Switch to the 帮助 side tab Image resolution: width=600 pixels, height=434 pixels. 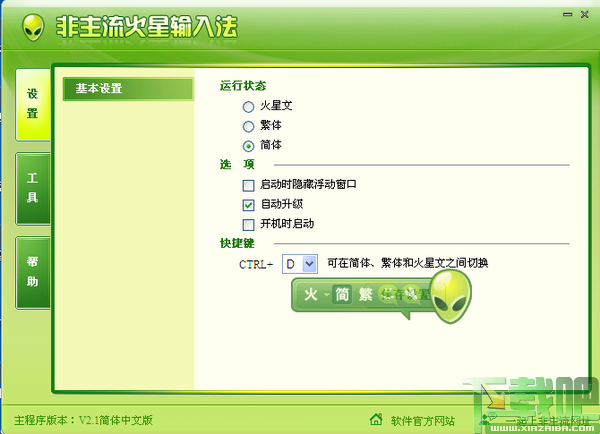pos(33,272)
